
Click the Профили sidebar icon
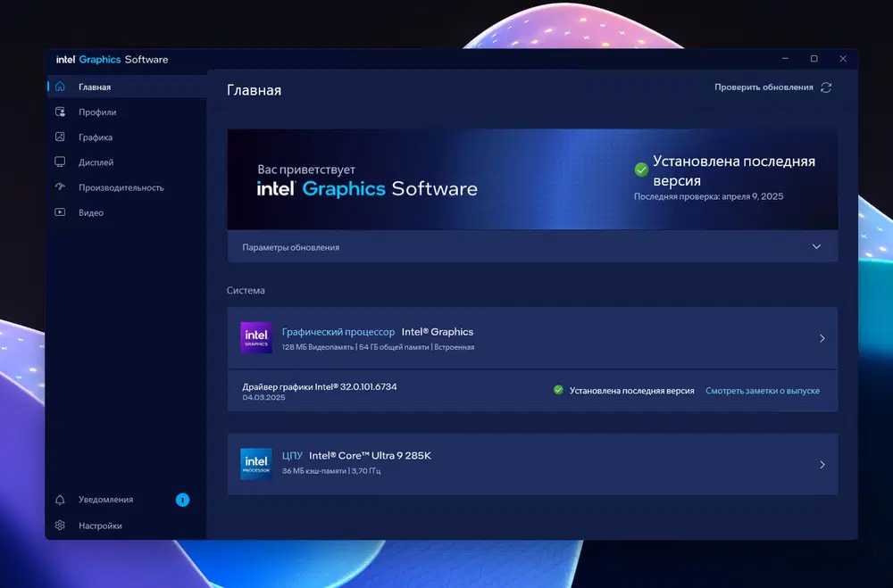point(60,112)
